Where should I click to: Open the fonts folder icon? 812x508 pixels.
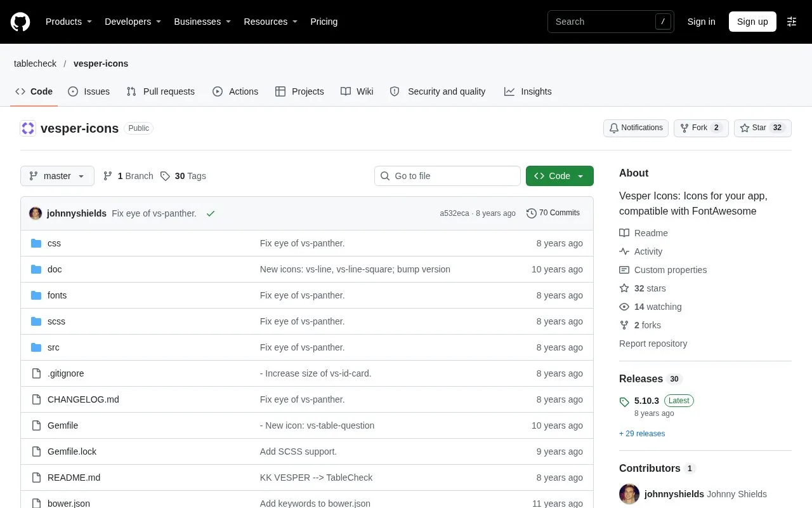tap(36, 295)
